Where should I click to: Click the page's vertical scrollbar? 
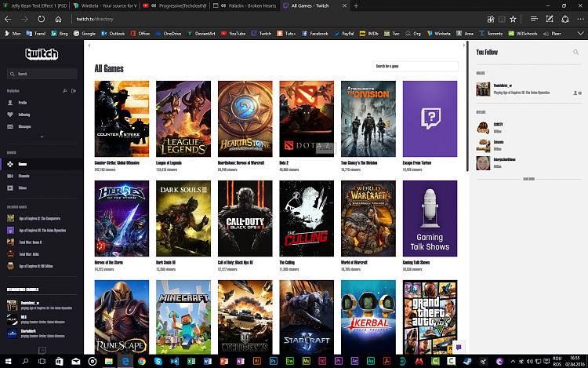tap(467, 106)
